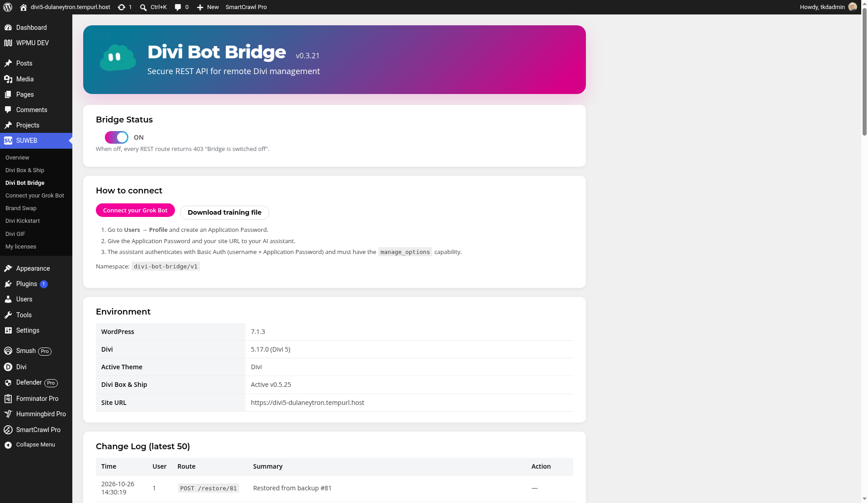This screenshot has width=868, height=503.
Task: Click the Media icon in sidebar
Action: 8,79
